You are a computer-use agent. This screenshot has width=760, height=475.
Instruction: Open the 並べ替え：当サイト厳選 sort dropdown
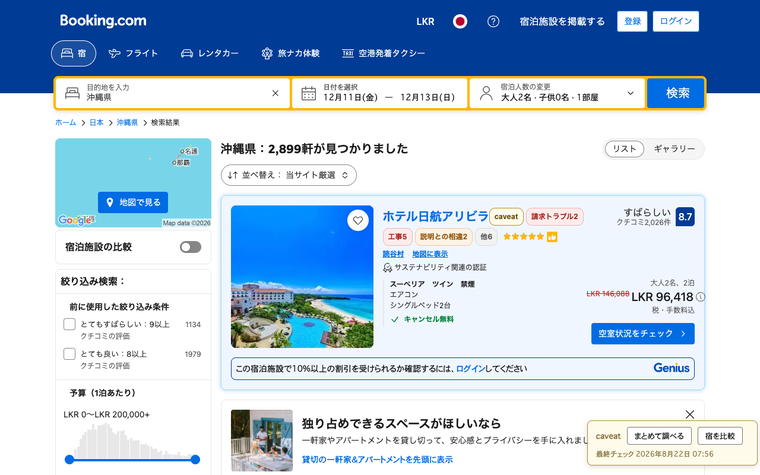click(x=288, y=175)
